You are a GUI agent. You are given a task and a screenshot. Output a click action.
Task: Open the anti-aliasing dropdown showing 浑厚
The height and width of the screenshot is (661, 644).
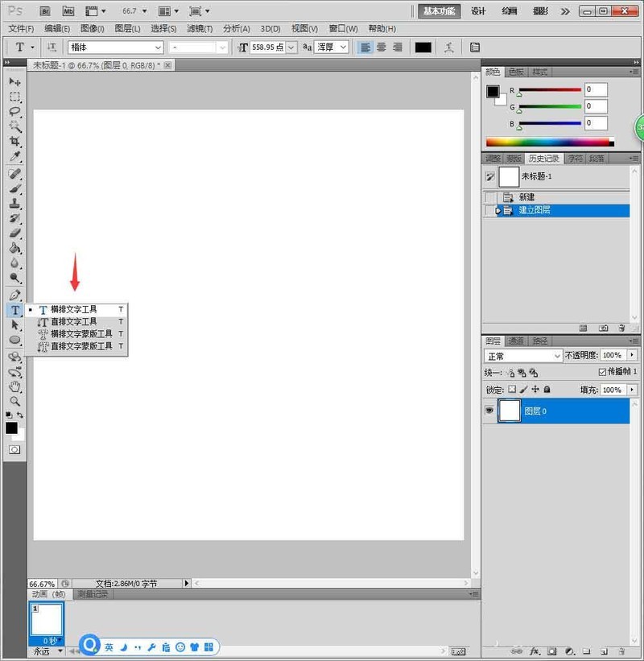330,47
